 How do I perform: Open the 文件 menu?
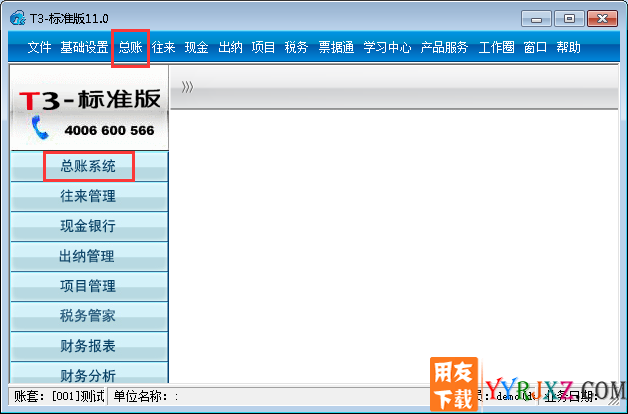[x=39, y=48]
